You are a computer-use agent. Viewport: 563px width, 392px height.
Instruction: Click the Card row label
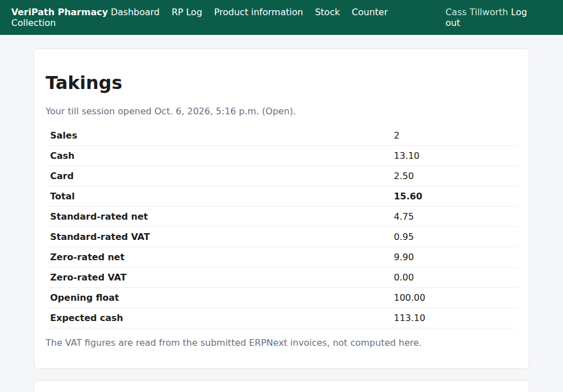(62, 176)
